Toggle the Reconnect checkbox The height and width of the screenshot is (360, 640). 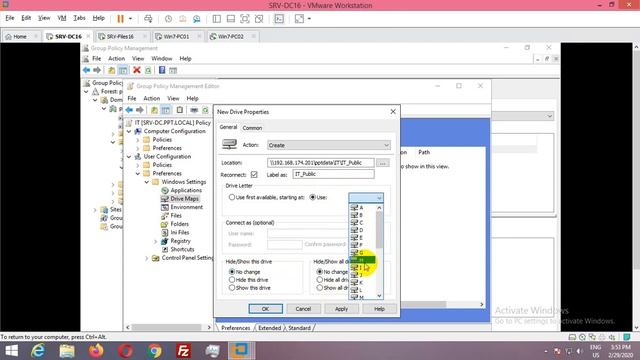(254, 174)
